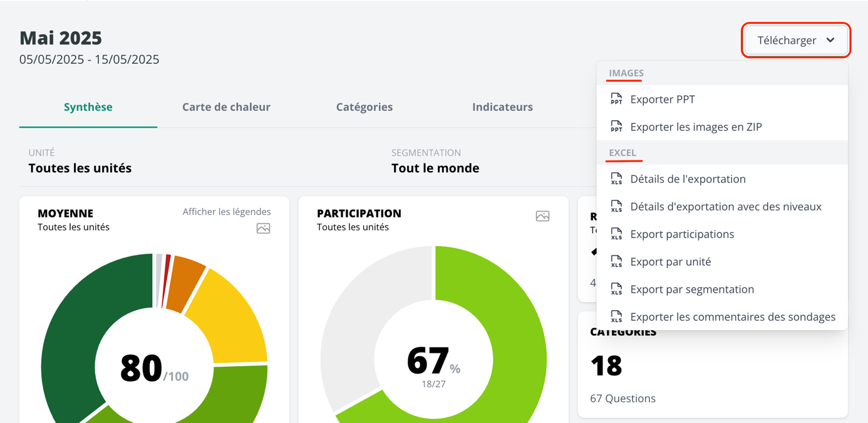Click image export icon on MOYENNE card
The height and width of the screenshot is (423, 868).
coord(264,229)
